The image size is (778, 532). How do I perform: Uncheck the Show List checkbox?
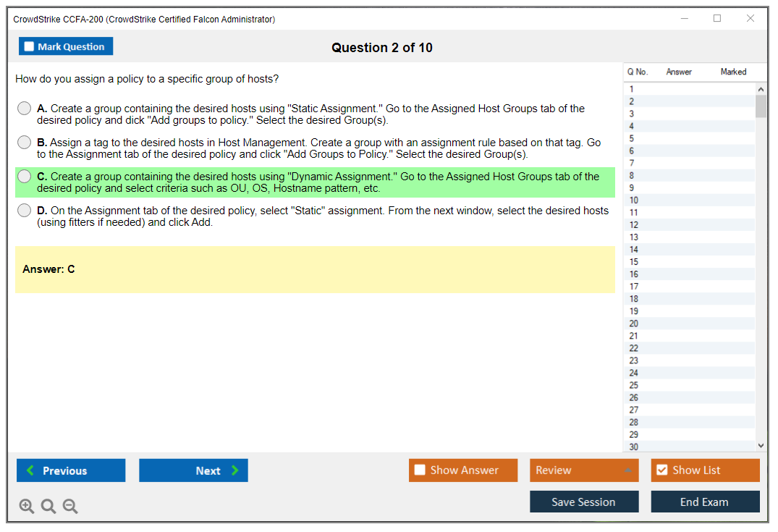click(x=661, y=470)
